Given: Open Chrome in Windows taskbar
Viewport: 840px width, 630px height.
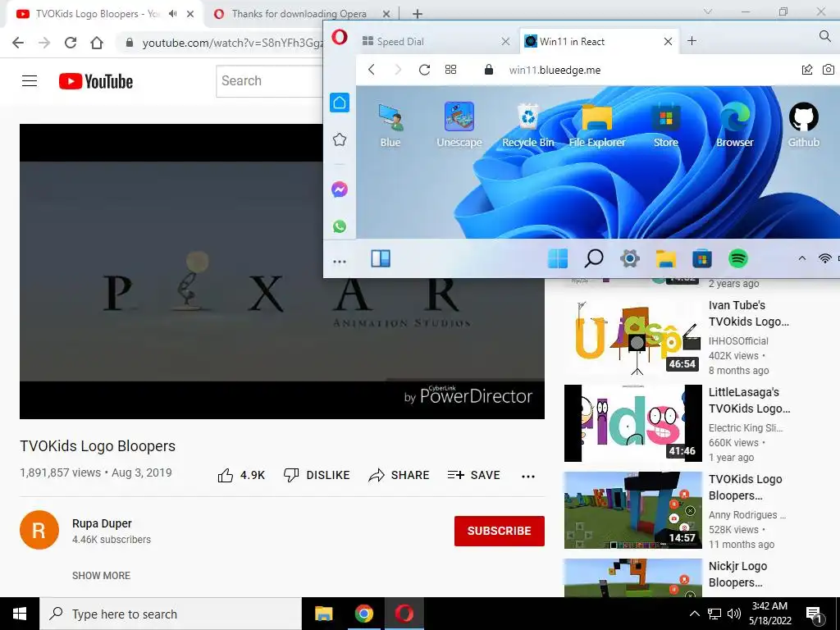Looking at the screenshot, I should [x=363, y=614].
